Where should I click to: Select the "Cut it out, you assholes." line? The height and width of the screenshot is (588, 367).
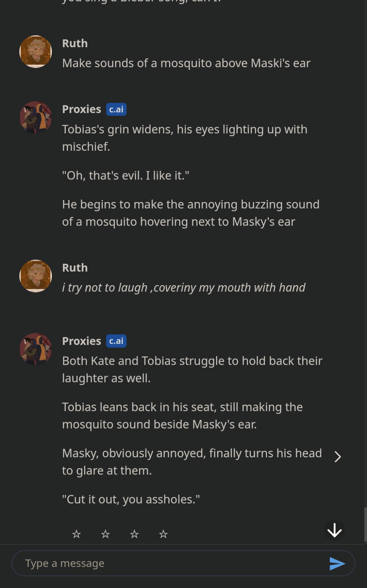(131, 499)
